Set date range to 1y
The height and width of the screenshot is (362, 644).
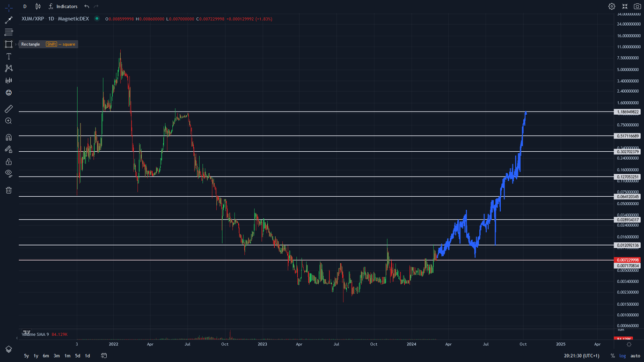click(x=36, y=356)
